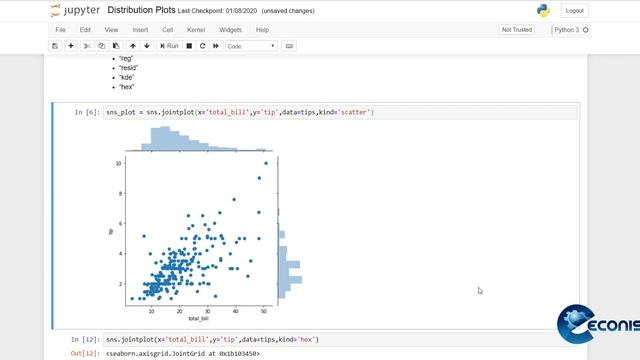
Task: Restart kernel and run all fast-forward icon
Action: coord(216,46)
